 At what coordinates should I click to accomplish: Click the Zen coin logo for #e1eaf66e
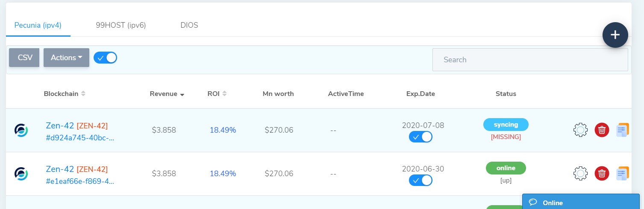click(x=21, y=174)
